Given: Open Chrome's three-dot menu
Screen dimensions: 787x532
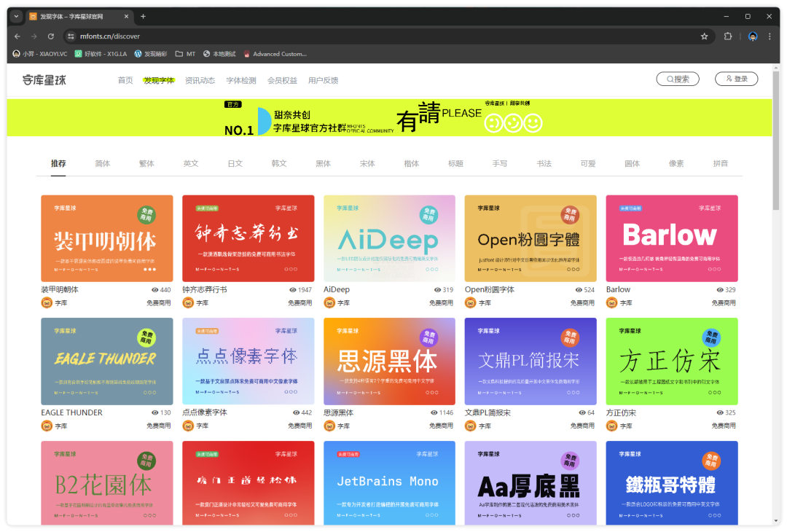Looking at the screenshot, I should pos(770,36).
